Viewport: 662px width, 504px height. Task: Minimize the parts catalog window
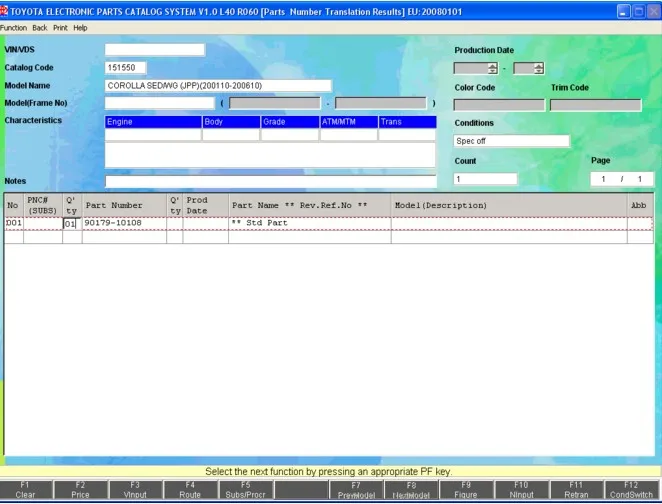point(624,12)
